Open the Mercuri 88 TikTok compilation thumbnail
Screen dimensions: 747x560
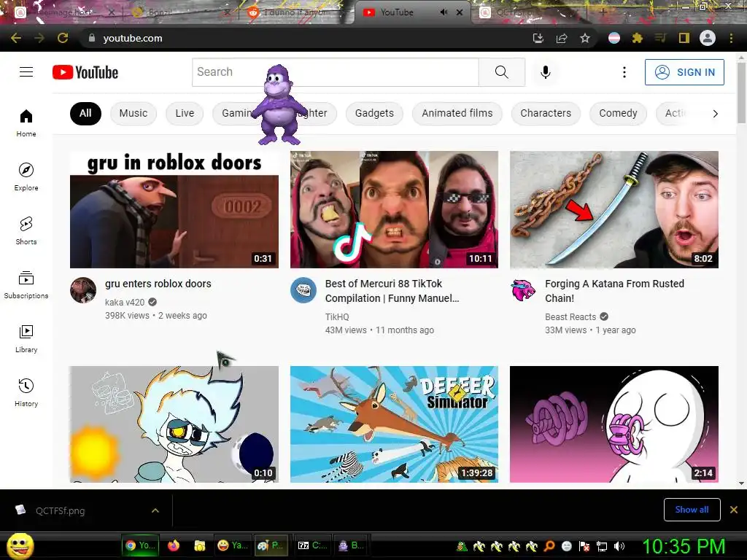click(395, 209)
